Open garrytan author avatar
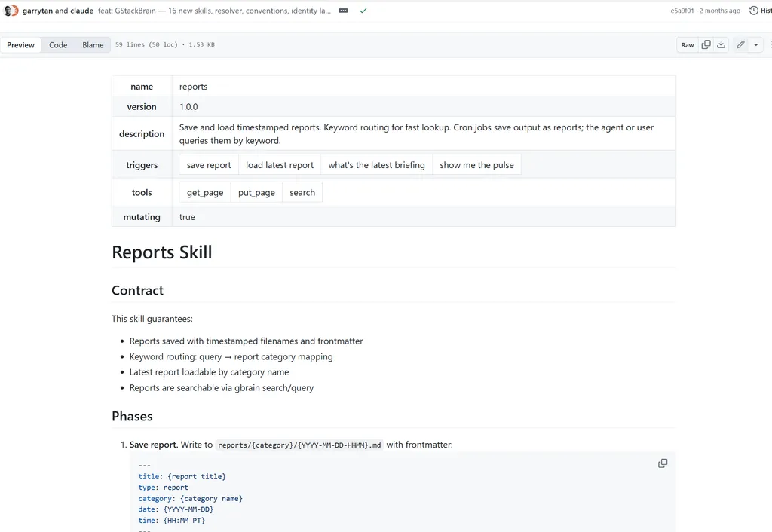 pos(9,11)
